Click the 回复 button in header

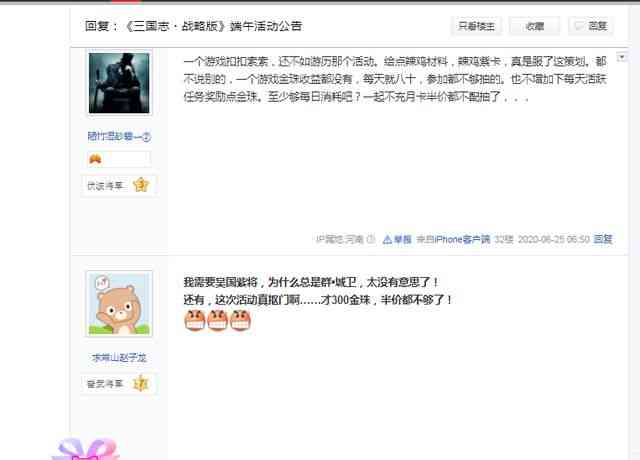tap(591, 26)
